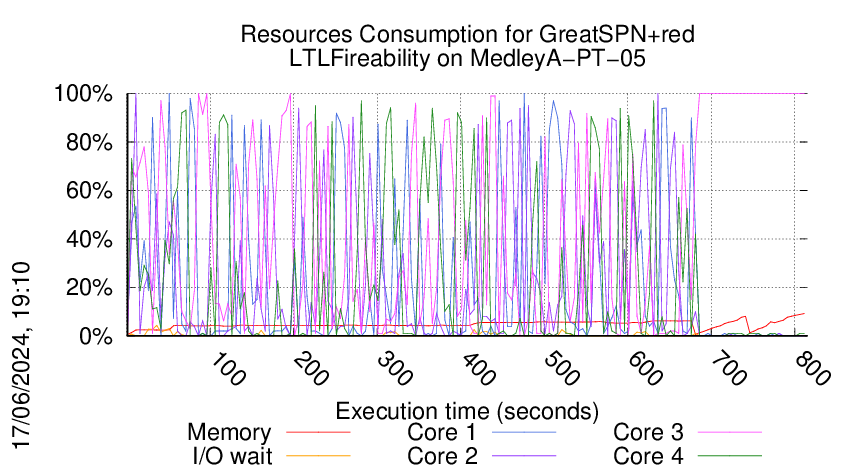Click the 'Memory' legend label
This screenshot has width=850, height=475.
point(229,433)
